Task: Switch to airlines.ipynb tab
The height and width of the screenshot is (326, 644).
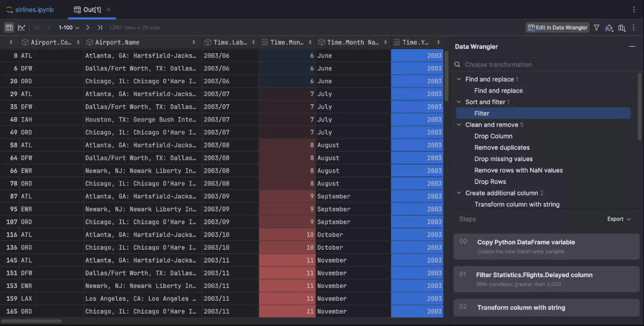Action: click(30, 10)
